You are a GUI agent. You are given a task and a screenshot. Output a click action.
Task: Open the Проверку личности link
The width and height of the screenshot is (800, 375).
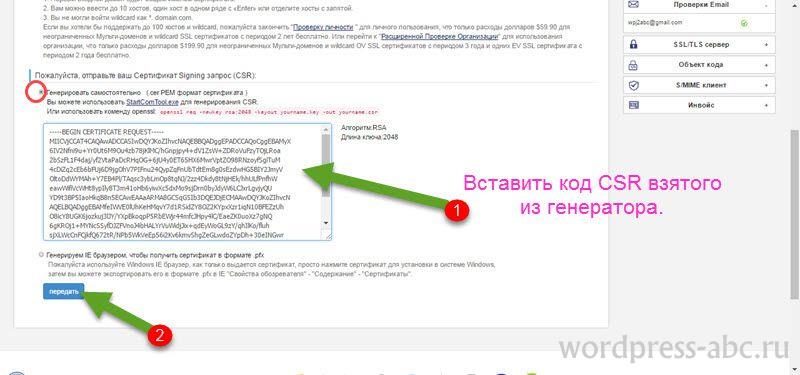tap(321, 26)
